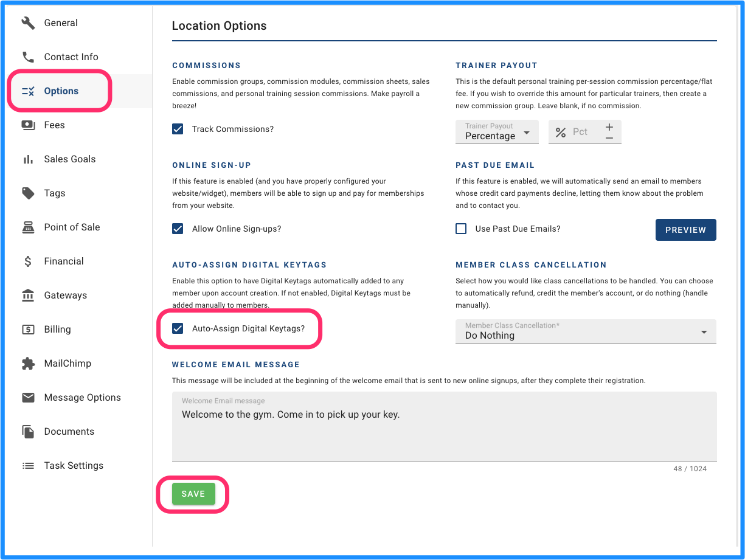This screenshot has height=560, width=745.
Task: Click the General wrench icon
Action: pos(28,23)
